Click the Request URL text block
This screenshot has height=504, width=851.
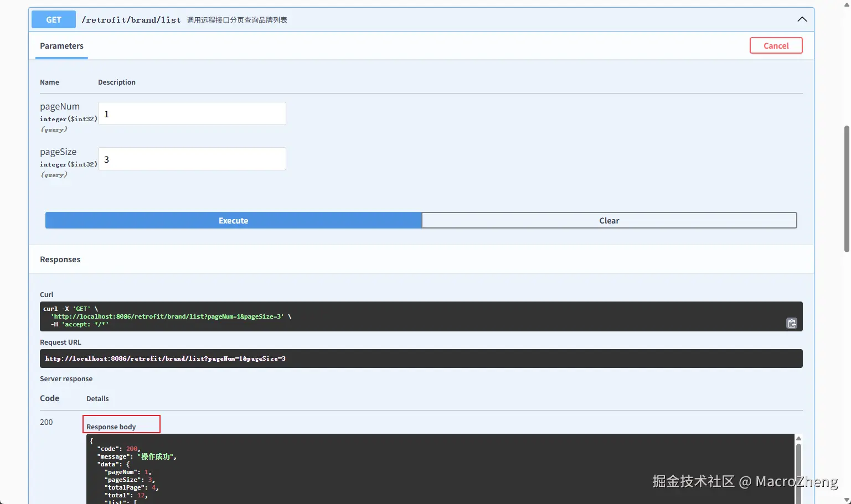(421, 358)
